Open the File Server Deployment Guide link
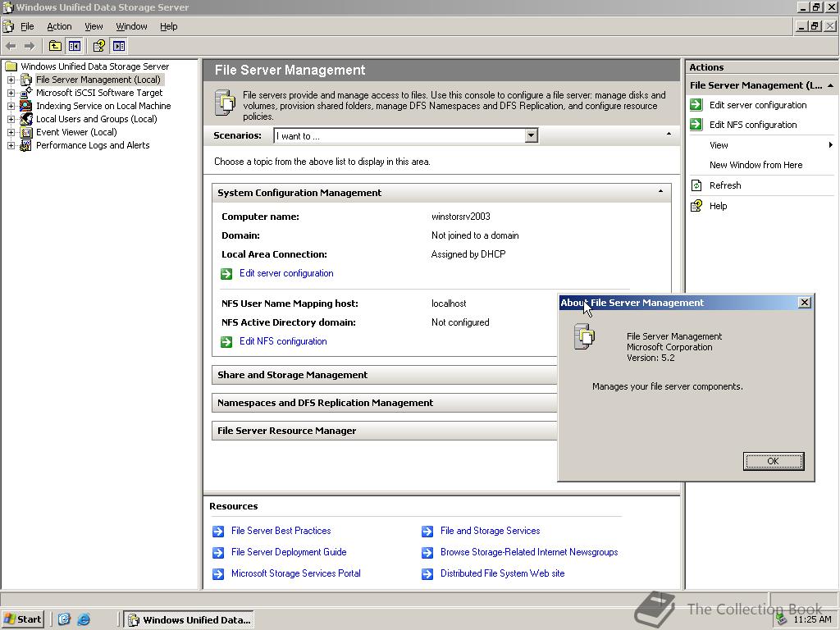 (289, 552)
